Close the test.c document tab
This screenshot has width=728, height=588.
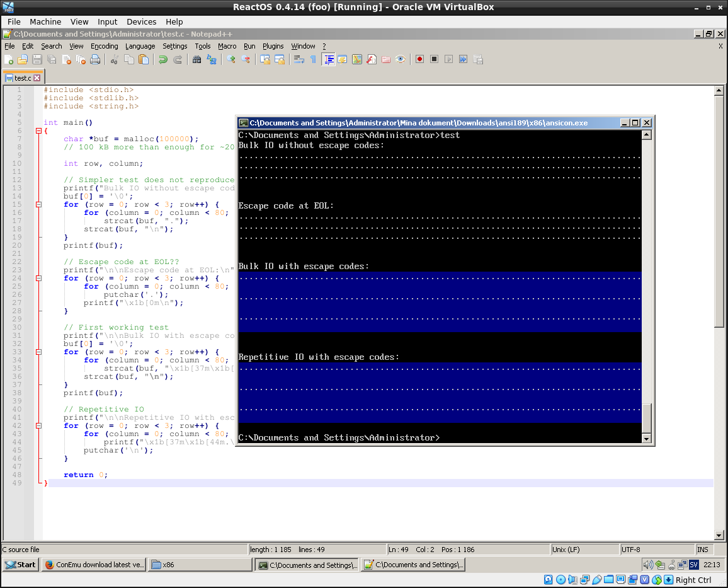coord(37,78)
